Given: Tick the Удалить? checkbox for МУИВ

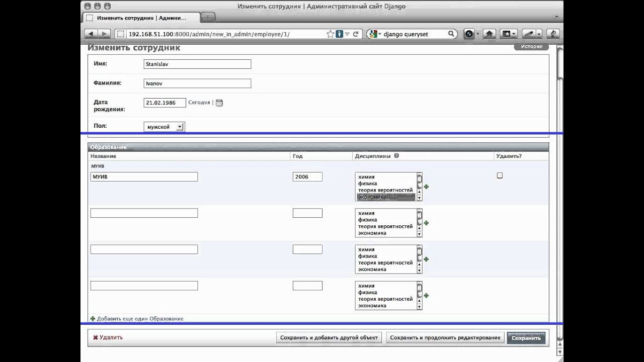Looking at the screenshot, I should coord(500,175).
